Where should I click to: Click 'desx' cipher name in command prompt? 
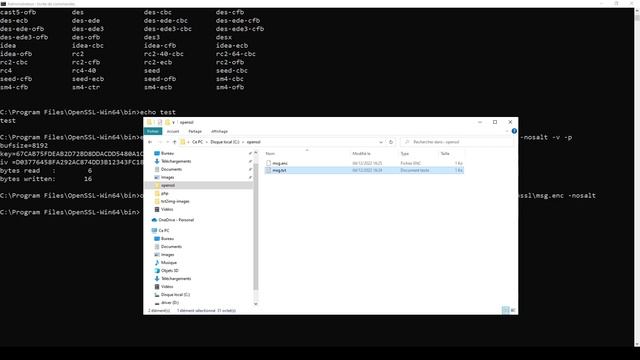pyautogui.click(x=224, y=37)
